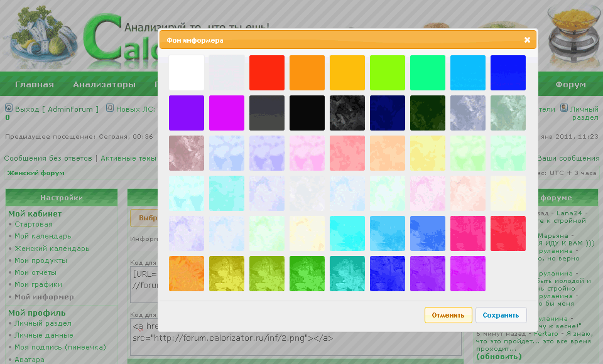Screen dimensions: 603x364
Task: Click the Выход logout icon
Action: pos(9,109)
